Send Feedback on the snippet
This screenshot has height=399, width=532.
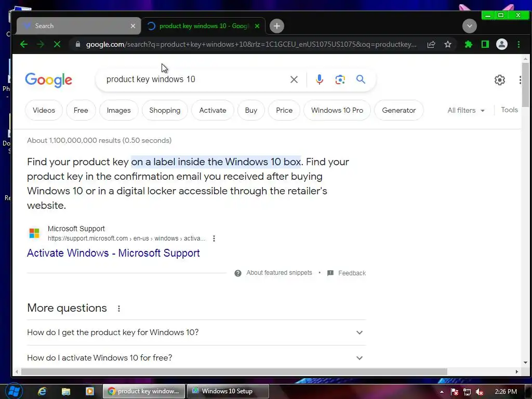pyautogui.click(x=352, y=273)
